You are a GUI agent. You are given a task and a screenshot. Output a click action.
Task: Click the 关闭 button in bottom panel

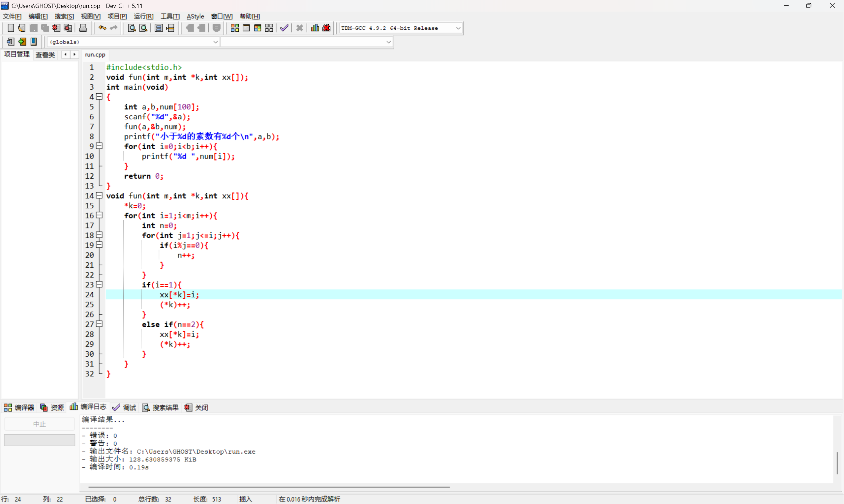[x=196, y=407]
